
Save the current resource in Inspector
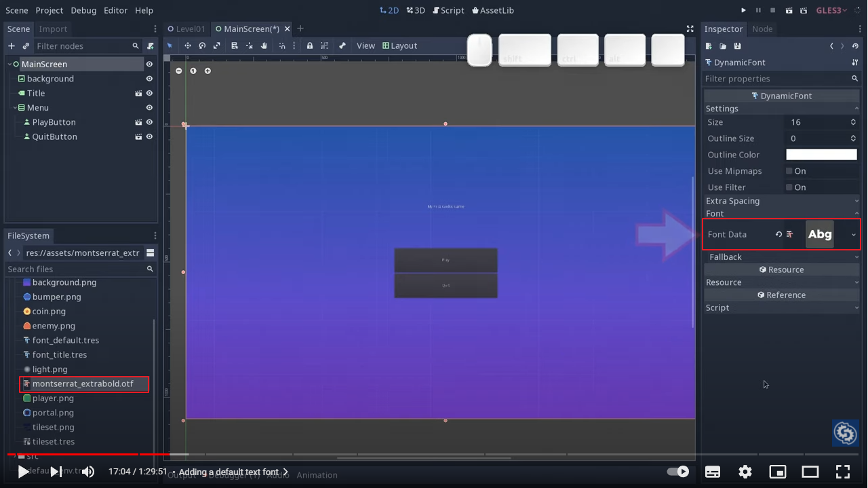click(x=737, y=46)
